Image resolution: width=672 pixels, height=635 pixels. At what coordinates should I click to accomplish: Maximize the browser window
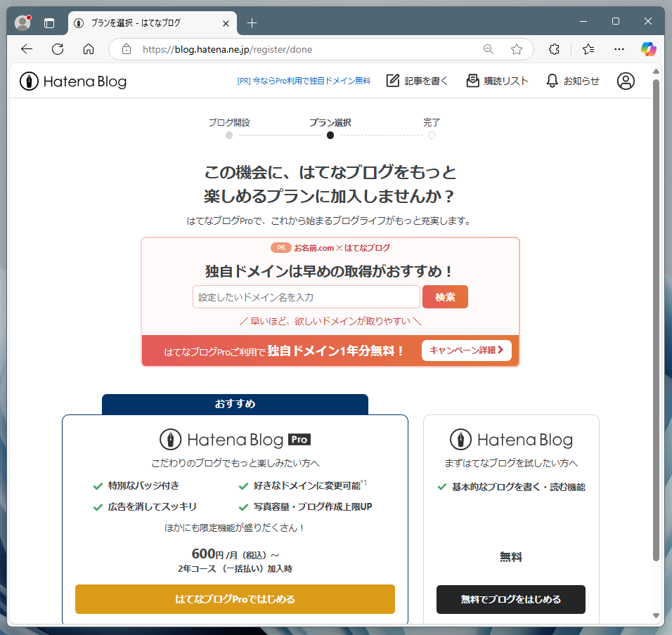point(616,21)
